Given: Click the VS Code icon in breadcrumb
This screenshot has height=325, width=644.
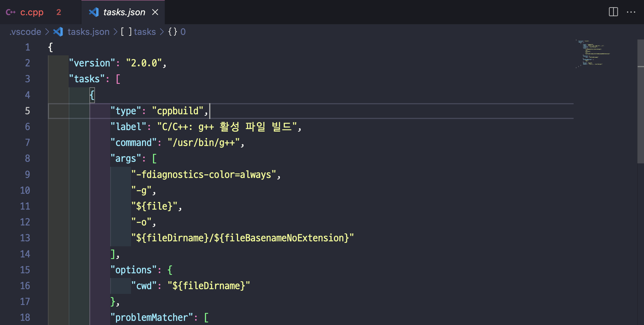Looking at the screenshot, I should (58, 32).
